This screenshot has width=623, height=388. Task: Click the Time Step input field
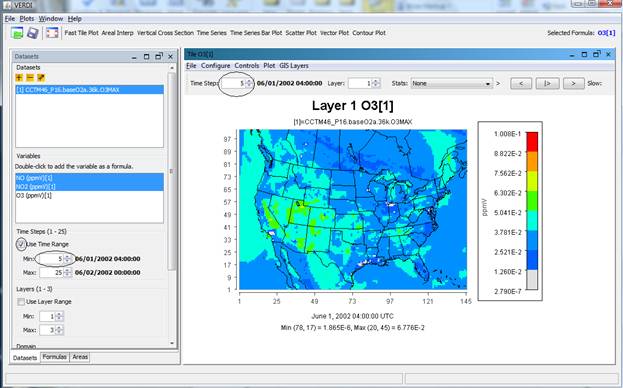pos(233,83)
